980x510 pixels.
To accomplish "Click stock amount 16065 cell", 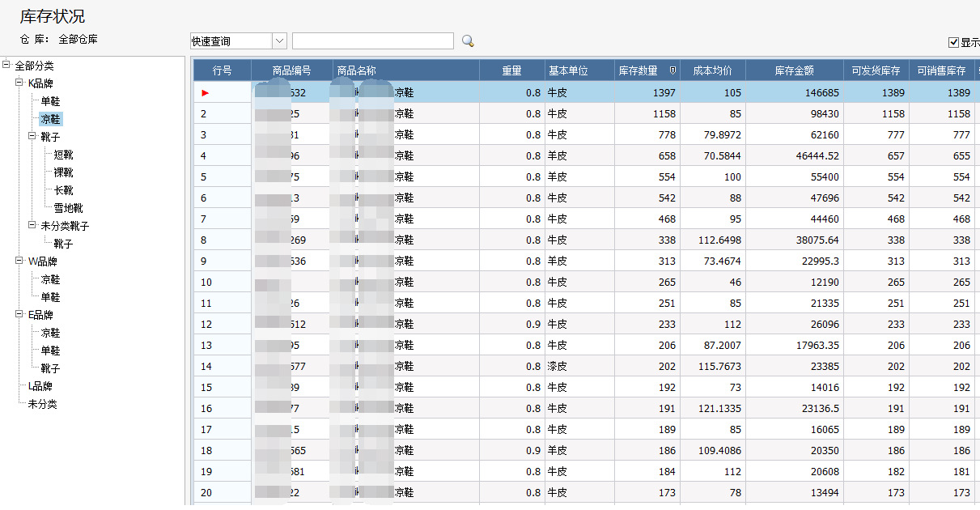I will tap(794, 430).
